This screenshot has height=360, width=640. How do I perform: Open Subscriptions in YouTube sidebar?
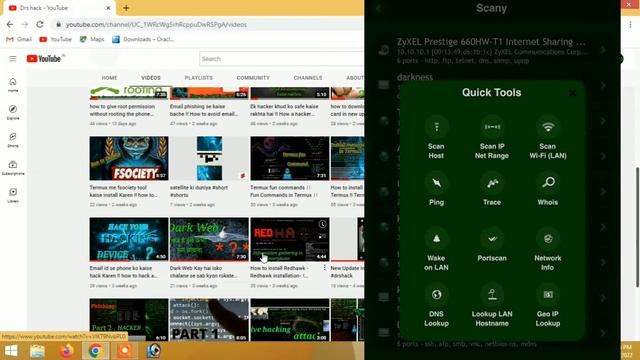(13, 168)
